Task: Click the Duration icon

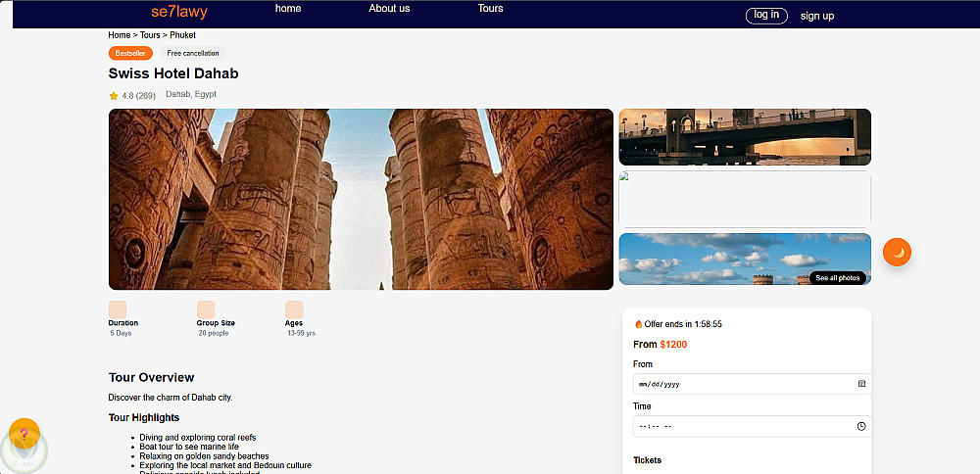Action: (x=118, y=309)
